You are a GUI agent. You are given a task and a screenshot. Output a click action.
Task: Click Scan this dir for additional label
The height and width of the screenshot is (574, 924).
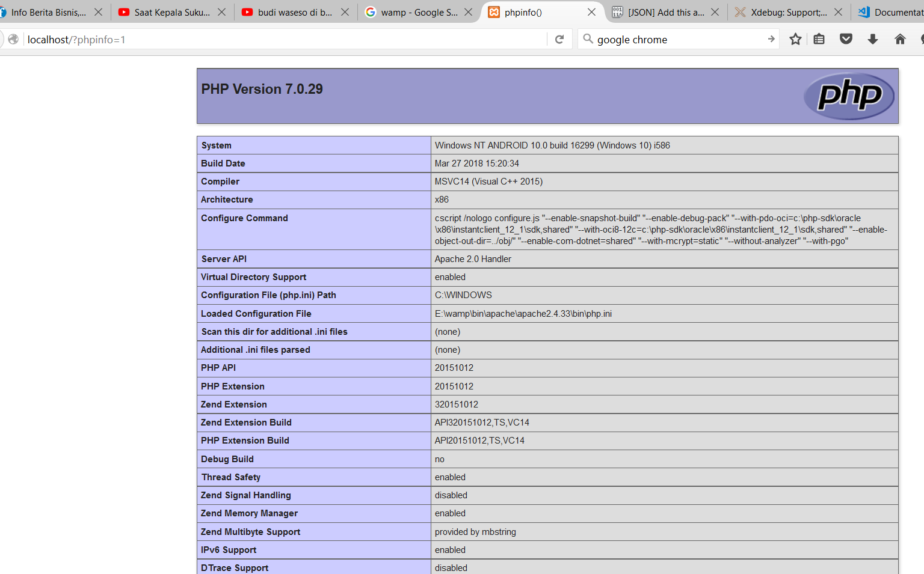(274, 332)
